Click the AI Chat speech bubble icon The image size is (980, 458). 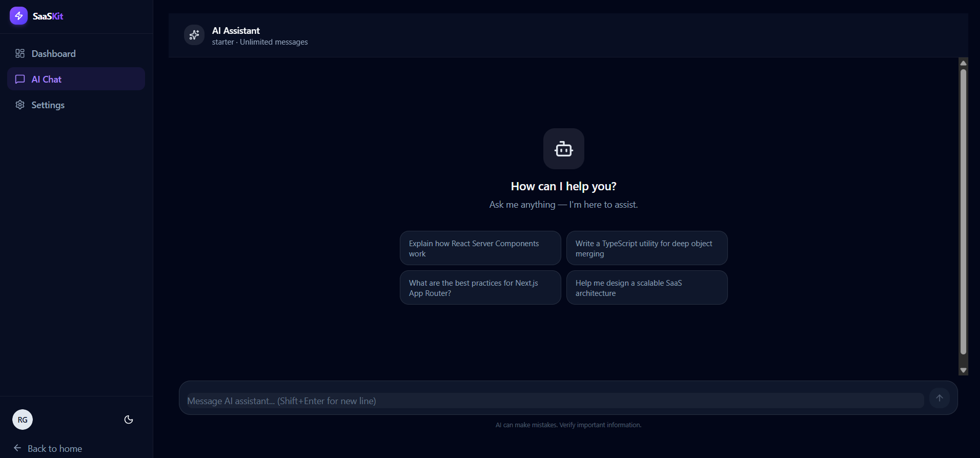20,79
